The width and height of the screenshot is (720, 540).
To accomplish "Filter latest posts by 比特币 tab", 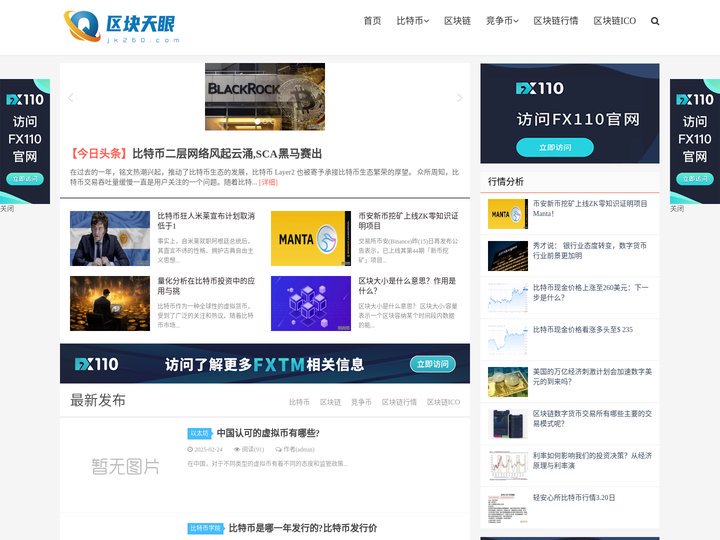I will point(299,402).
